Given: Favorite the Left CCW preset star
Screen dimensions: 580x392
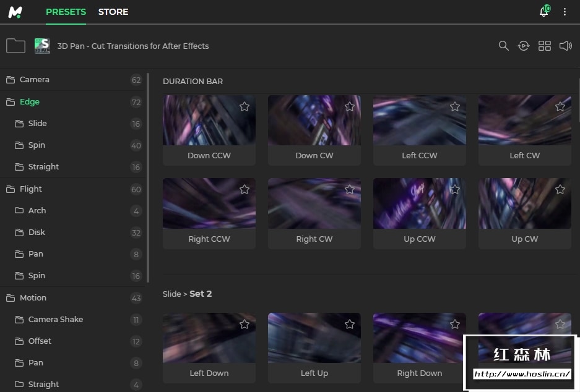Looking at the screenshot, I should [x=455, y=107].
